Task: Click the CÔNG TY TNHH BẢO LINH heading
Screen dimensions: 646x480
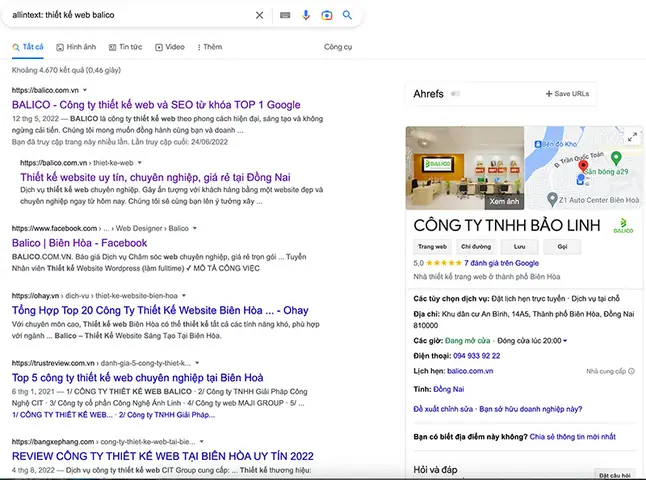Action: [x=507, y=225]
